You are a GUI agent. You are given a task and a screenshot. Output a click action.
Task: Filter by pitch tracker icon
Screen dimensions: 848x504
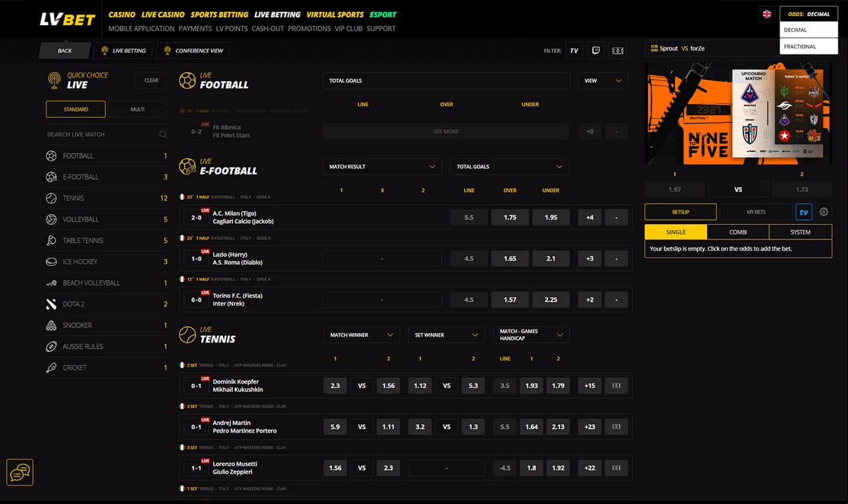click(x=618, y=50)
